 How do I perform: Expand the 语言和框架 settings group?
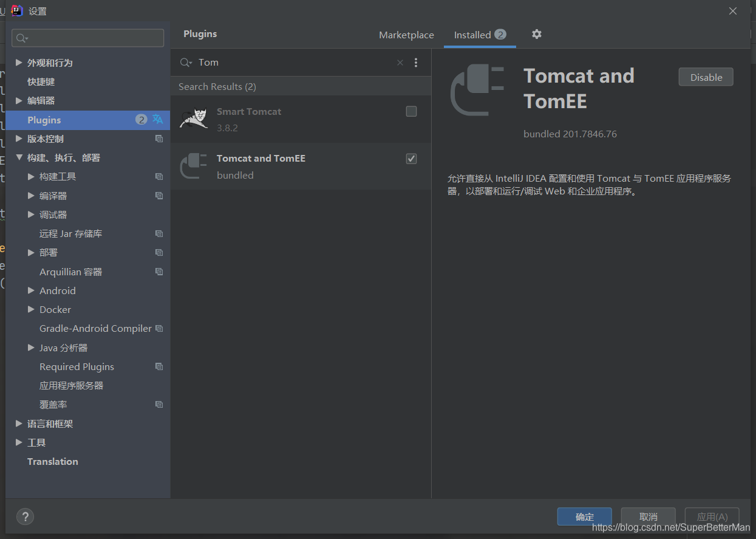19,424
